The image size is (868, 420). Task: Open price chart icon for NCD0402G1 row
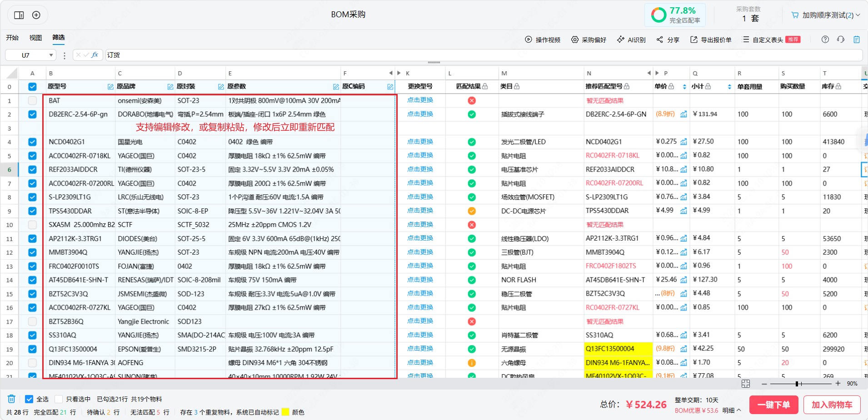pos(683,142)
